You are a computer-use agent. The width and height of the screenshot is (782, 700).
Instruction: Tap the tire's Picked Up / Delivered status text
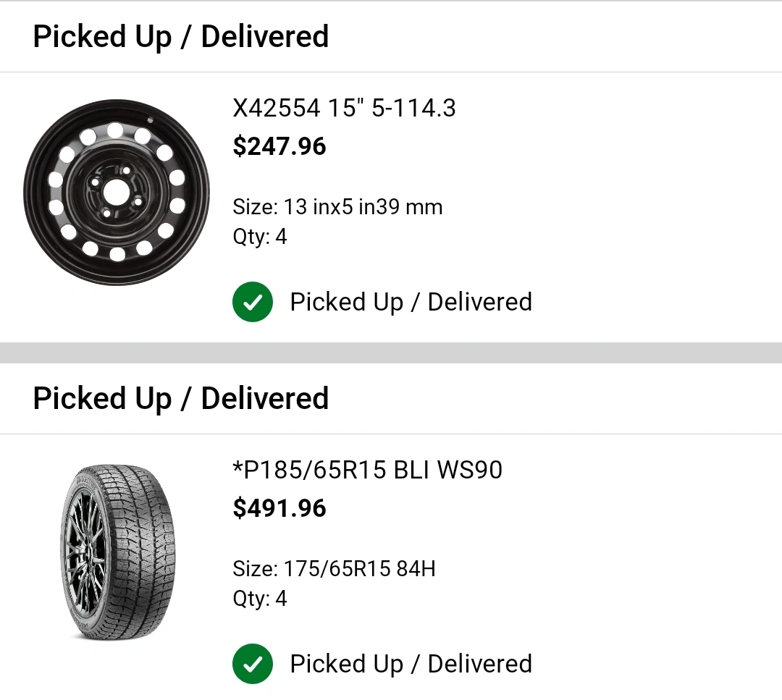pyautogui.click(x=411, y=665)
